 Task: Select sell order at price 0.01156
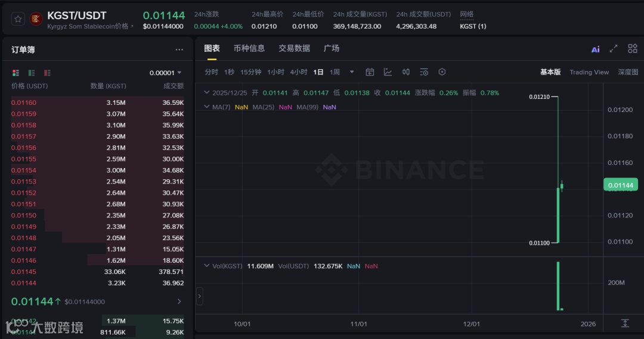(x=97, y=148)
